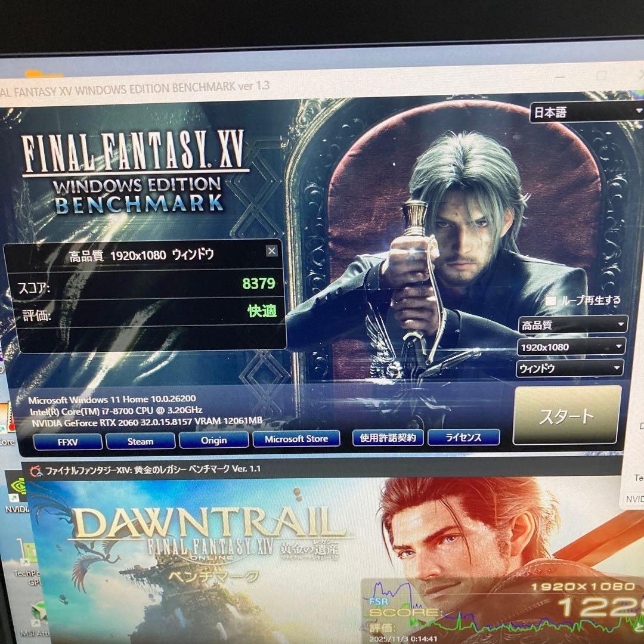Image resolution: width=644 pixels, height=644 pixels.
Task: Click the FFXV link button
Action: 67,441
